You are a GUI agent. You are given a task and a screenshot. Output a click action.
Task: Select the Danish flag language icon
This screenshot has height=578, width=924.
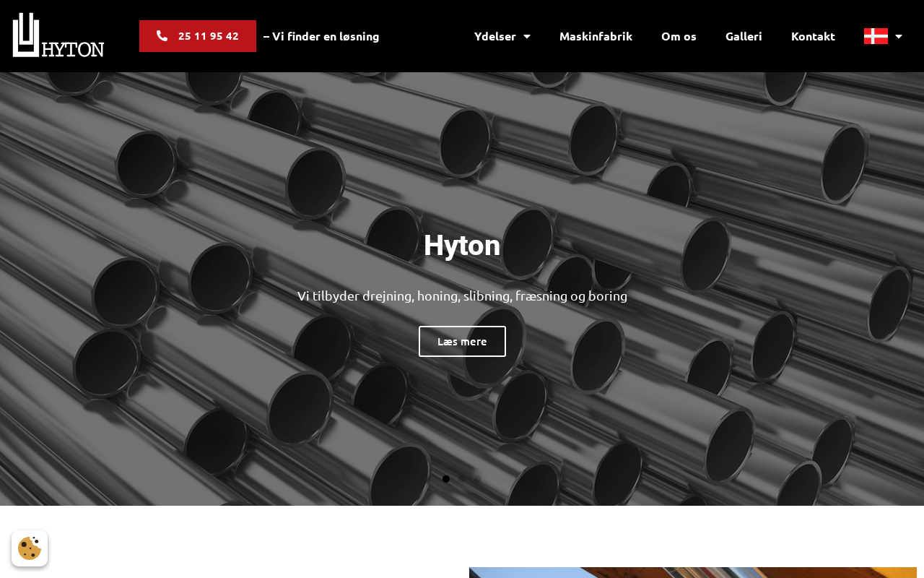[876, 36]
